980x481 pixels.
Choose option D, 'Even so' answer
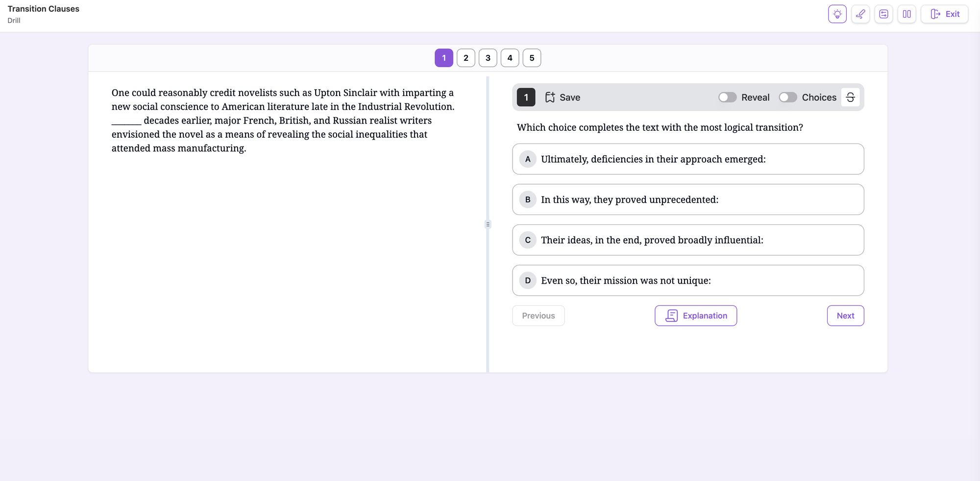coord(688,281)
